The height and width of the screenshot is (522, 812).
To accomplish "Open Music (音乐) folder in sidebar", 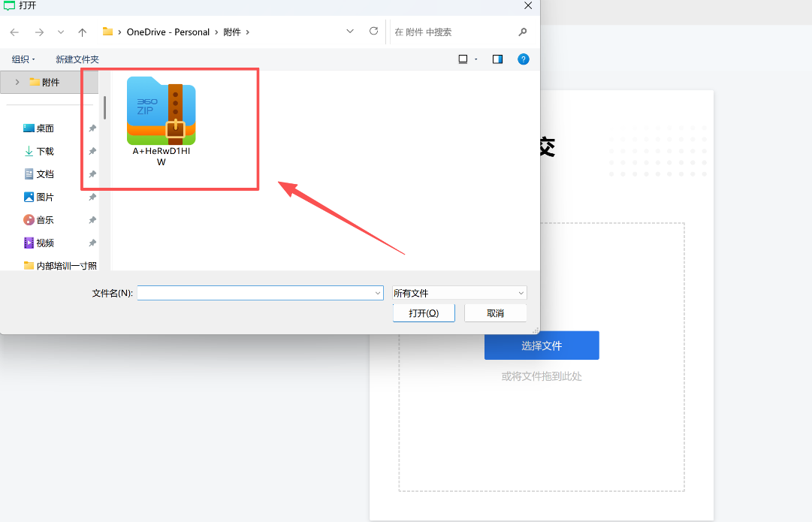I will tap(45, 220).
